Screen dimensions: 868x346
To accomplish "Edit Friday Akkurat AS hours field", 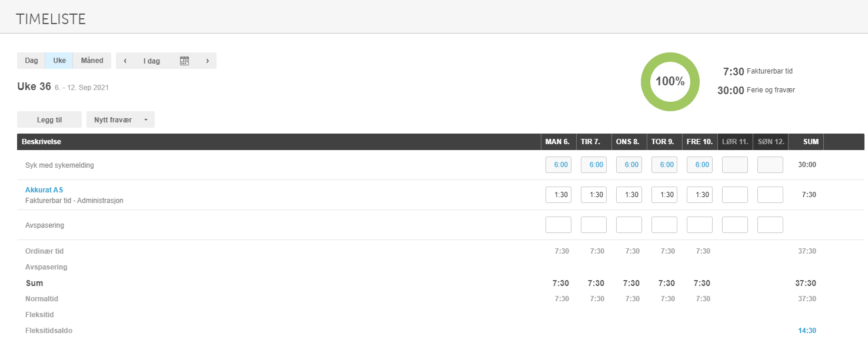I will [700, 195].
